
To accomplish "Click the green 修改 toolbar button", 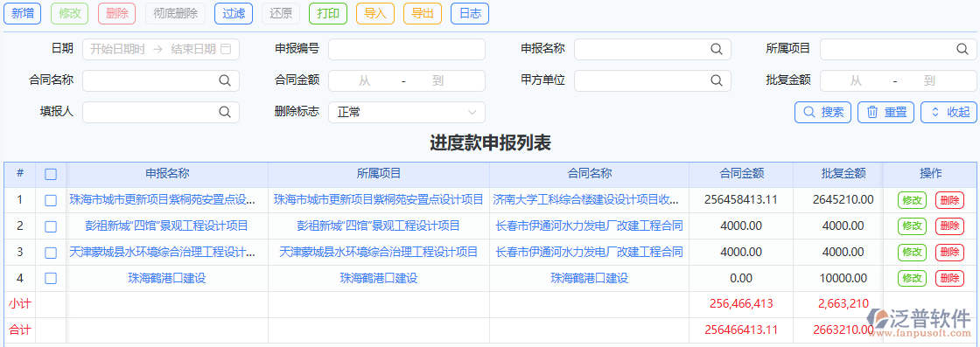I will pos(69,14).
